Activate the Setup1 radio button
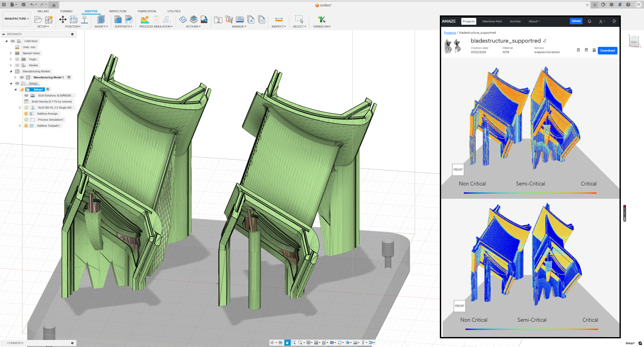Screen dimensions: 644x347 [x=48, y=89]
